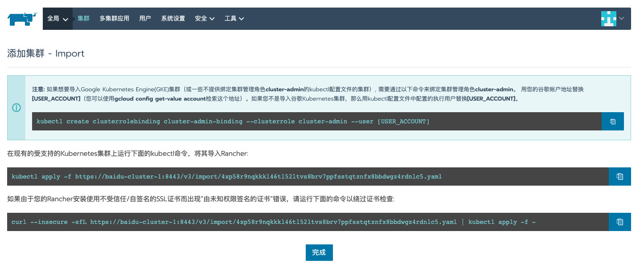Screen dimensions: 644x272
Task: Open 系统设置 page
Action: [x=173, y=19]
